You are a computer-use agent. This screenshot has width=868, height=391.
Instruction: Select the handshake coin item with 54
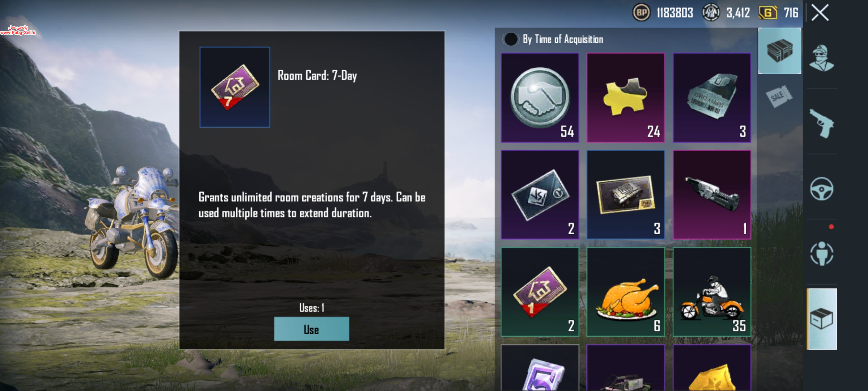point(540,98)
